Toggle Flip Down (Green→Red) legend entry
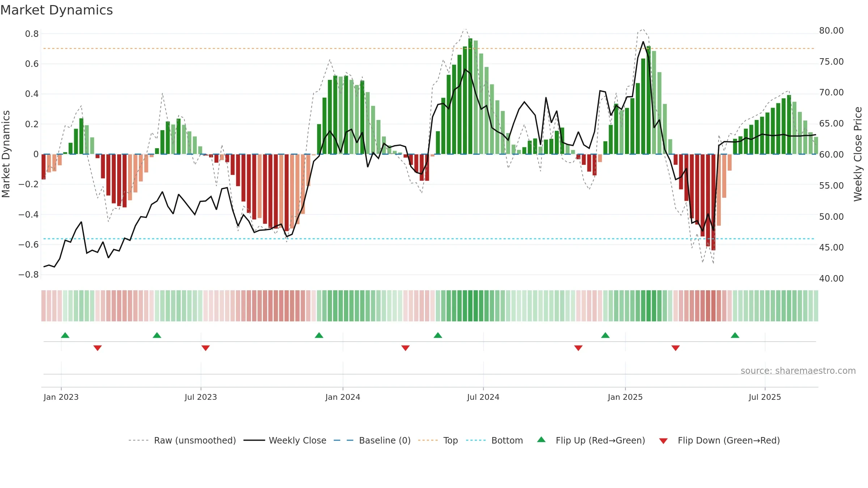 point(719,440)
